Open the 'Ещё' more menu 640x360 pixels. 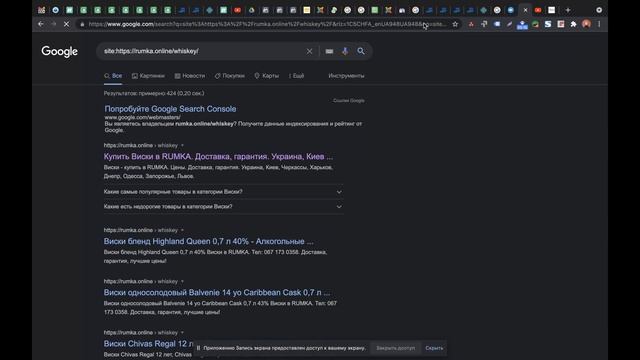[x=297, y=76]
